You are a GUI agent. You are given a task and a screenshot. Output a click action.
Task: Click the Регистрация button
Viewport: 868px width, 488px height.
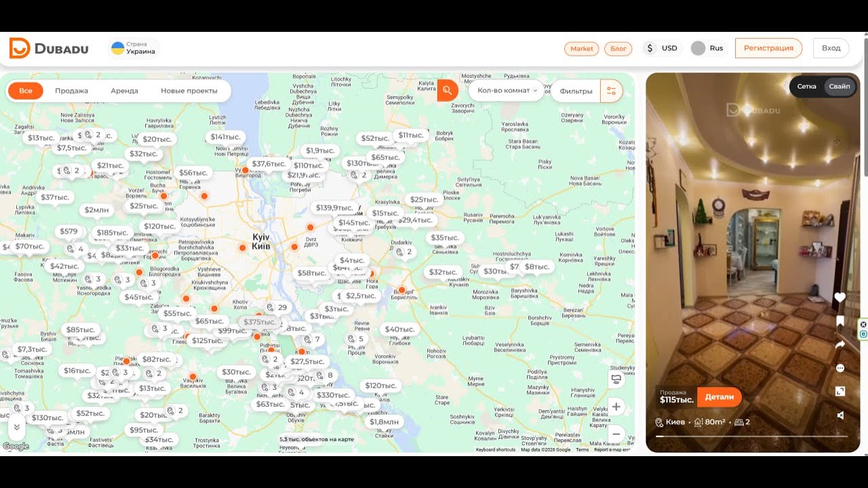[768, 48]
